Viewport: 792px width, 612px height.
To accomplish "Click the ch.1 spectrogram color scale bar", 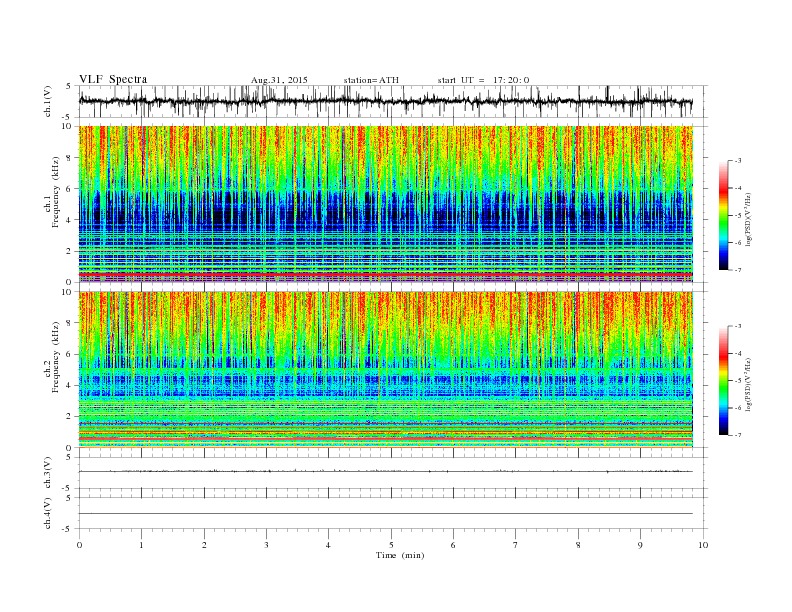I will coord(723,215).
